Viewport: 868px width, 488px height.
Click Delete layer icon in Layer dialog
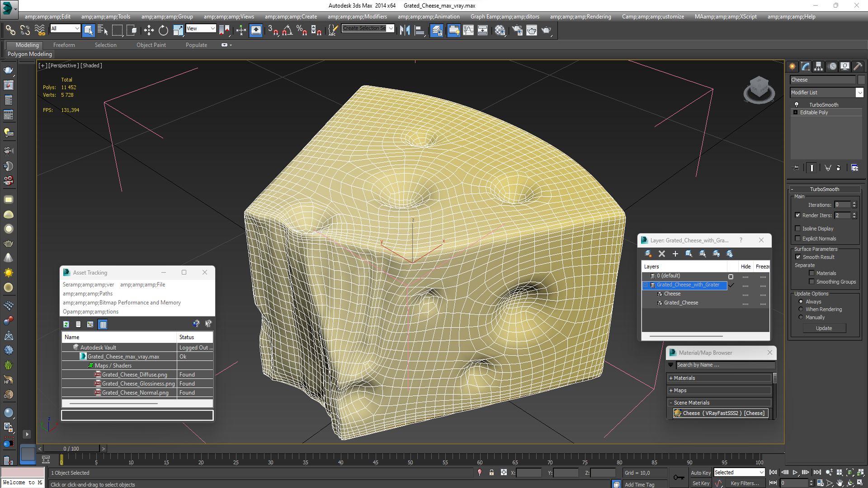(662, 253)
